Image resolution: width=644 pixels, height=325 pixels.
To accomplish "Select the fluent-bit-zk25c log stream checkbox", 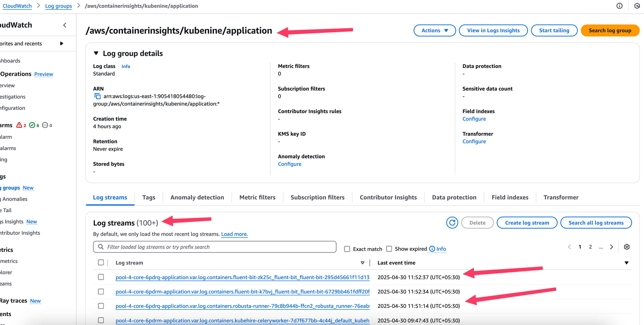I will [101, 277].
